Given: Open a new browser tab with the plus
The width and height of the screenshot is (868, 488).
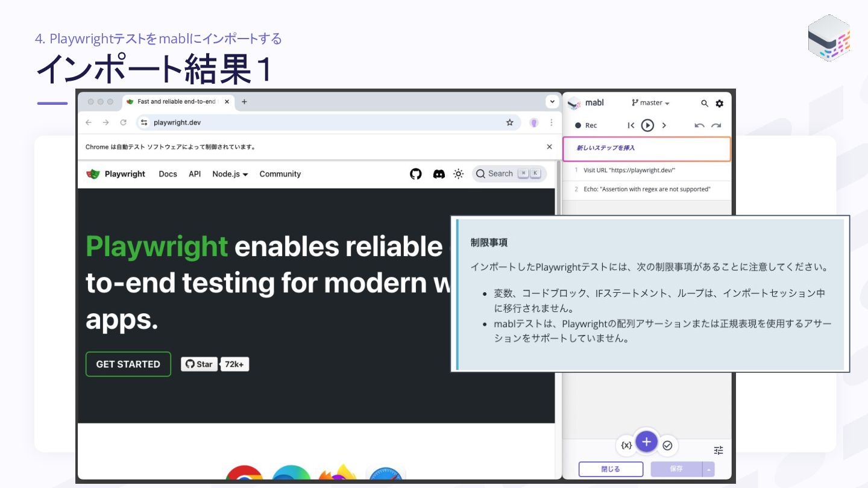Looking at the screenshot, I should pyautogui.click(x=244, y=102).
